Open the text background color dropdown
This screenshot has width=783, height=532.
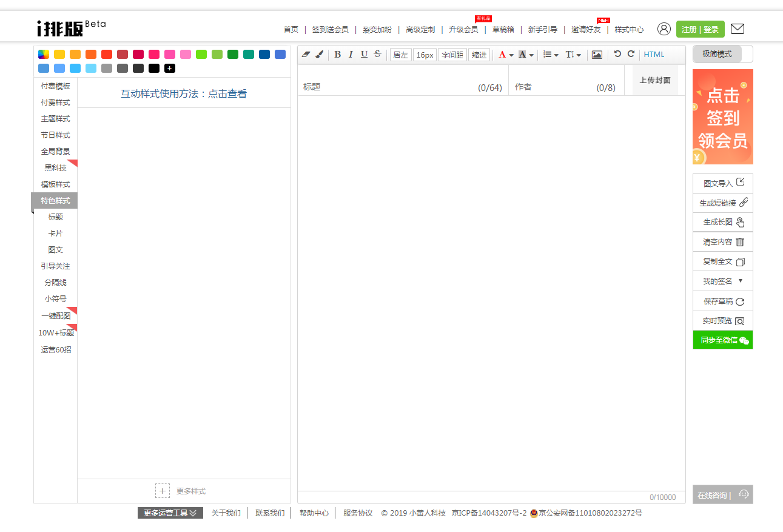(x=526, y=55)
